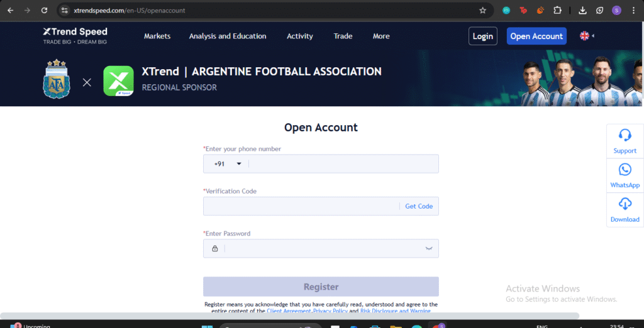Click 'REGIONAL SPONSOR' banner text
Image resolution: width=644 pixels, height=328 pixels.
[179, 87]
